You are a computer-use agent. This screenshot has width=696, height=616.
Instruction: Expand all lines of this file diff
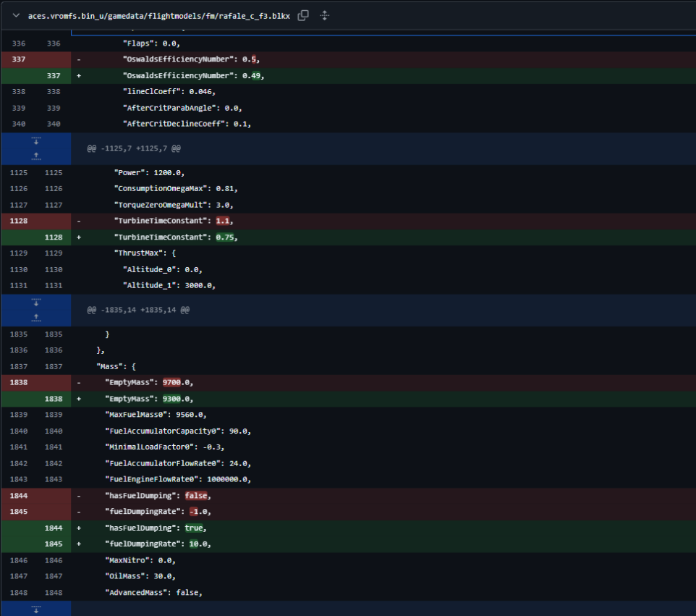324,15
